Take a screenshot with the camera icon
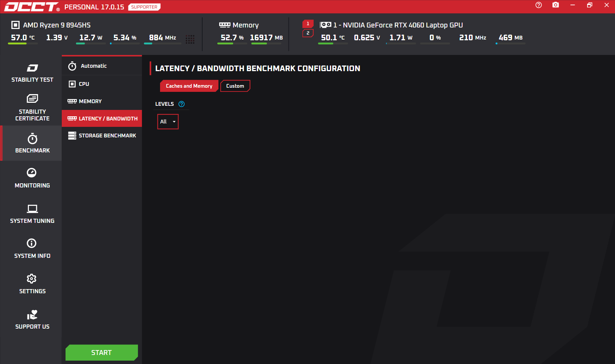Screen dimensions: 615x364 coord(555,5)
